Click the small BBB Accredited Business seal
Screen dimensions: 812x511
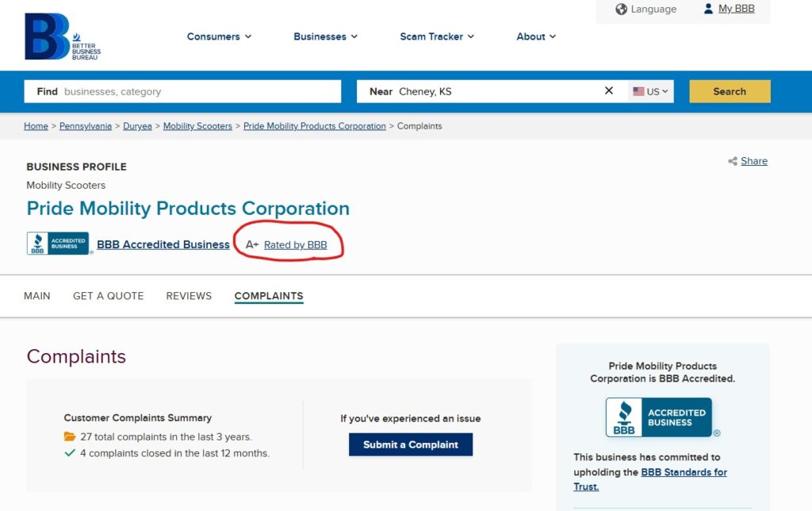pos(59,244)
